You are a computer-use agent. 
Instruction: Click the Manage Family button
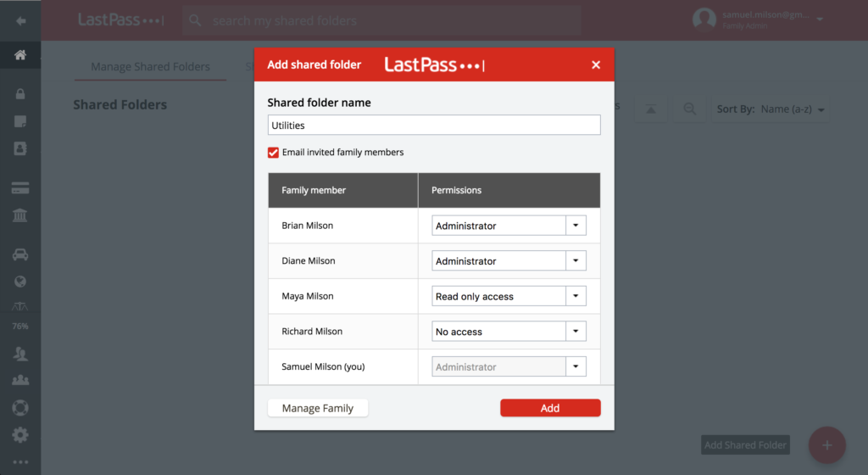[318, 408]
